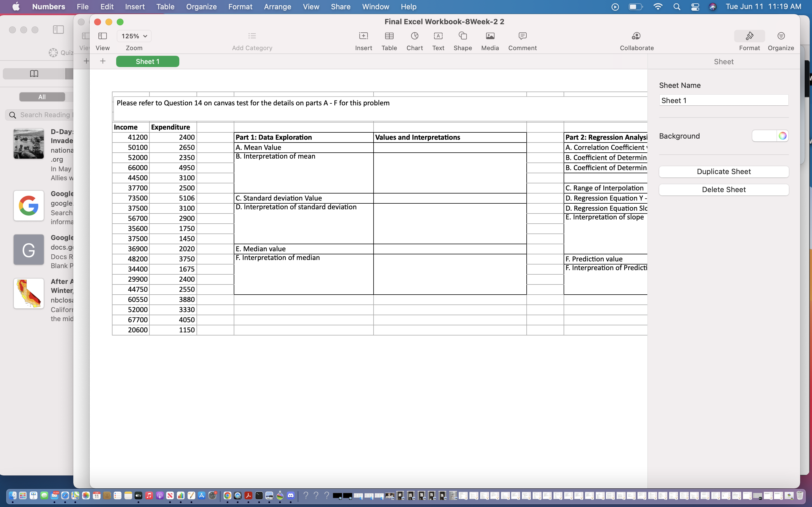Click the Duplicate Sheet button
812x507 pixels.
point(723,171)
